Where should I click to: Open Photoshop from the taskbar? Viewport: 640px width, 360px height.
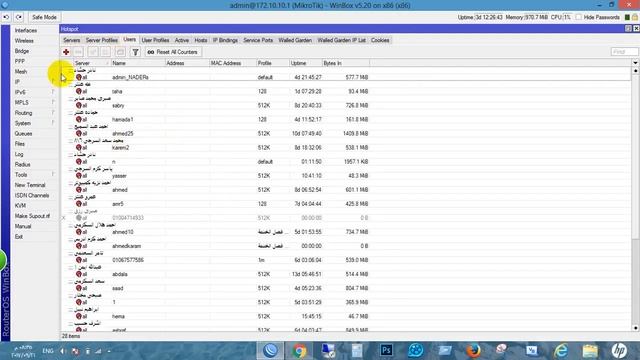[x=386, y=350]
